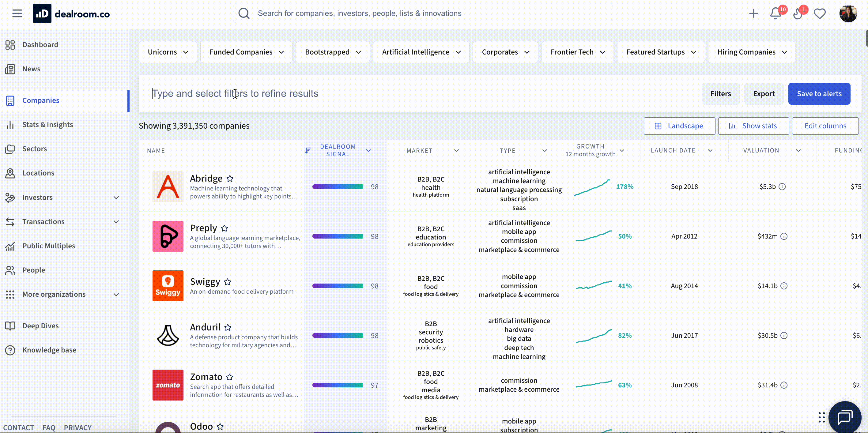Screen dimensions: 868x433
Task: Click the Export button
Action: pos(764,94)
